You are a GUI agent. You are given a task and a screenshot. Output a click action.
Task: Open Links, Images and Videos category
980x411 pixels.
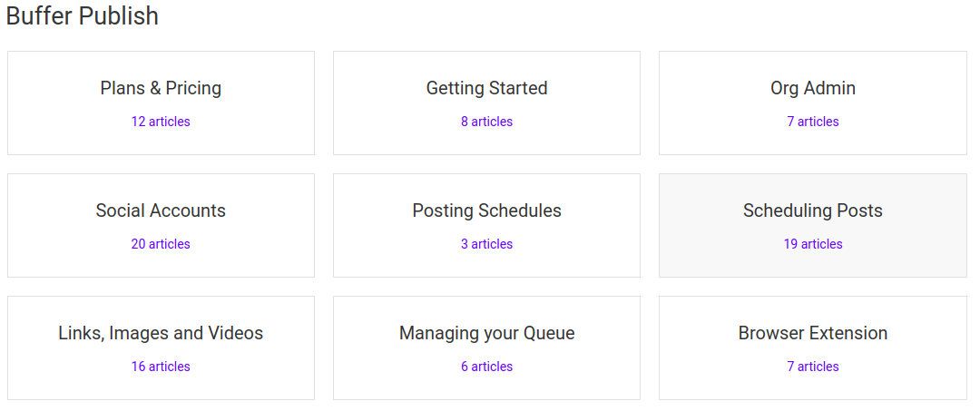coord(161,333)
